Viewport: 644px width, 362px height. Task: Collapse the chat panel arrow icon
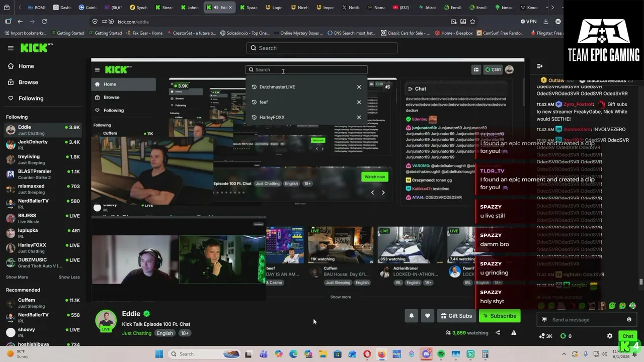pyautogui.click(x=539, y=66)
